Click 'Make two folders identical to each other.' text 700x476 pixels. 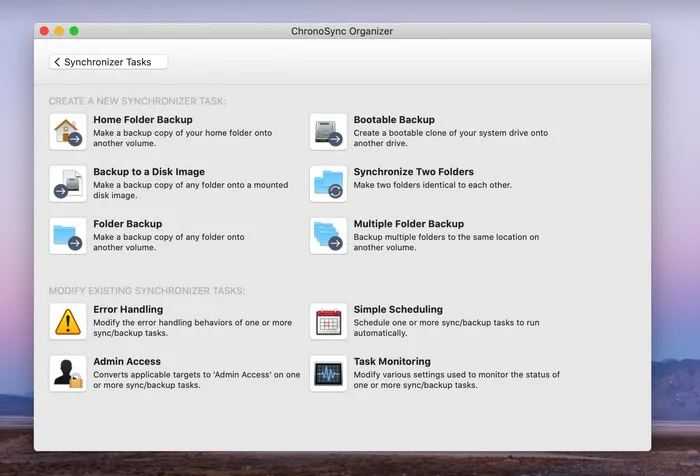(433, 185)
